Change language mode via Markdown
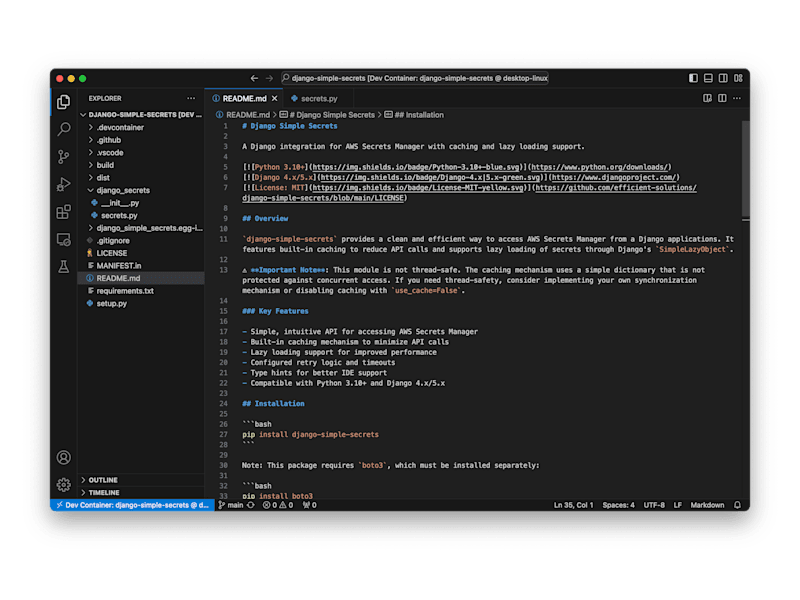 coord(707,505)
